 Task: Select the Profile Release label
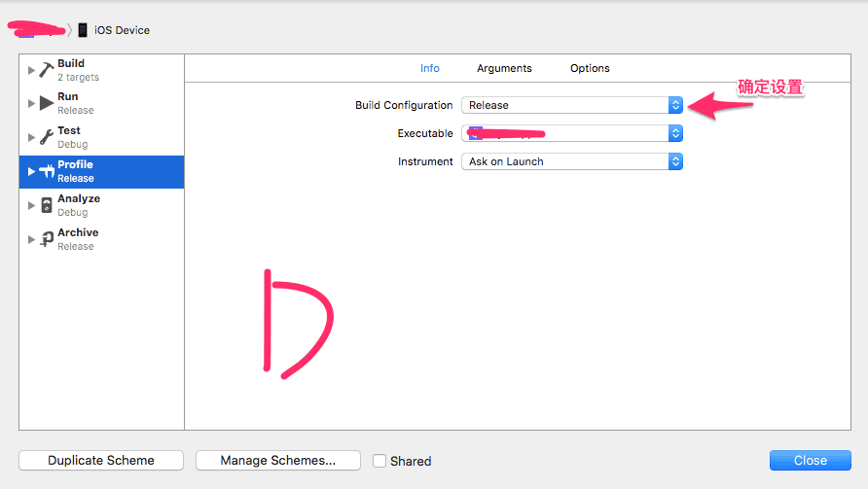pyautogui.click(x=76, y=171)
